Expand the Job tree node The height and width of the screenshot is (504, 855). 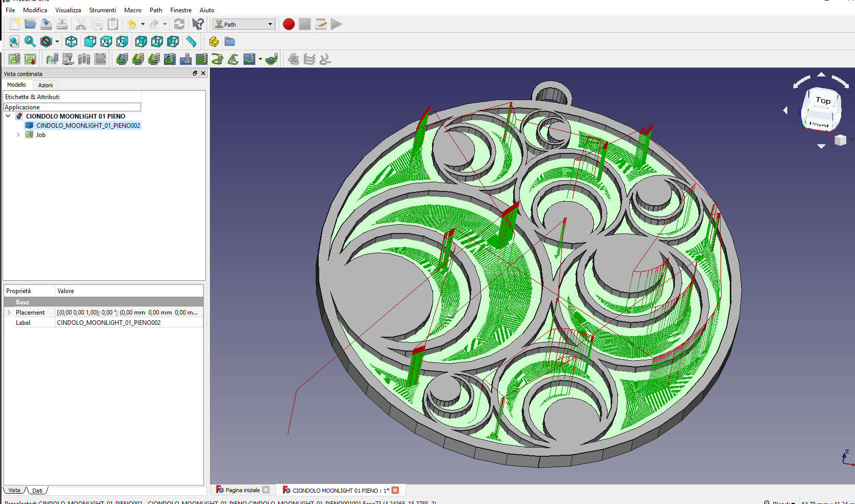[18, 135]
